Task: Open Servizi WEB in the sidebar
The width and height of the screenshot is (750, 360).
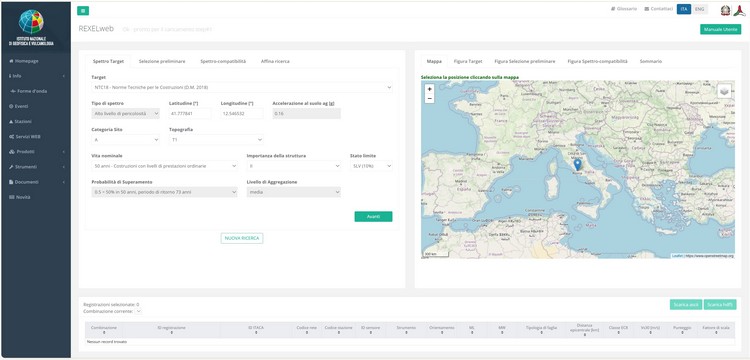Action: pyautogui.click(x=25, y=136)
